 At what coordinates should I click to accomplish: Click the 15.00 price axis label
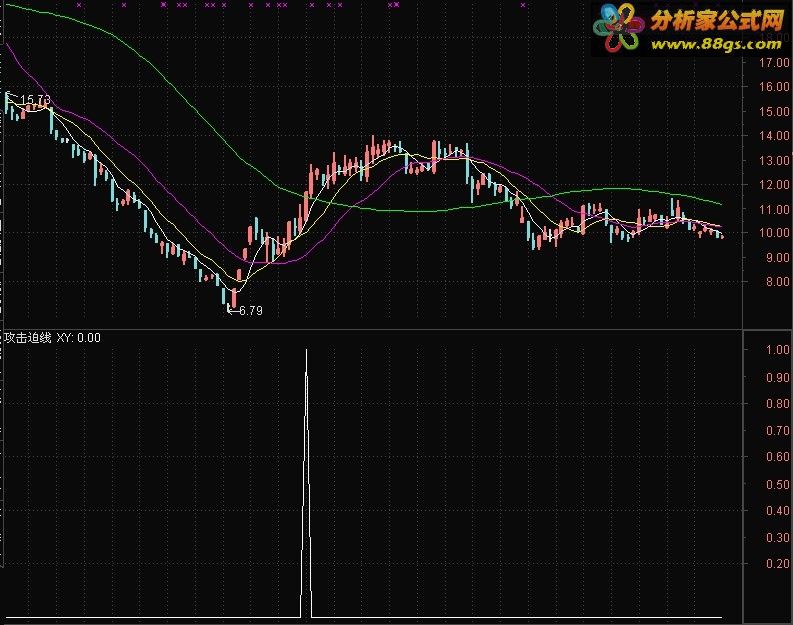[774, 111]
